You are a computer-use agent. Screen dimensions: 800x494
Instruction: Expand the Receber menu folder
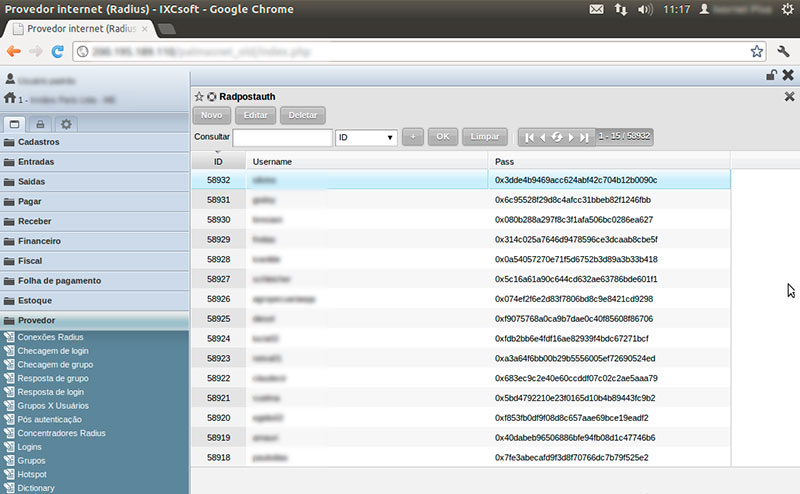94,221
